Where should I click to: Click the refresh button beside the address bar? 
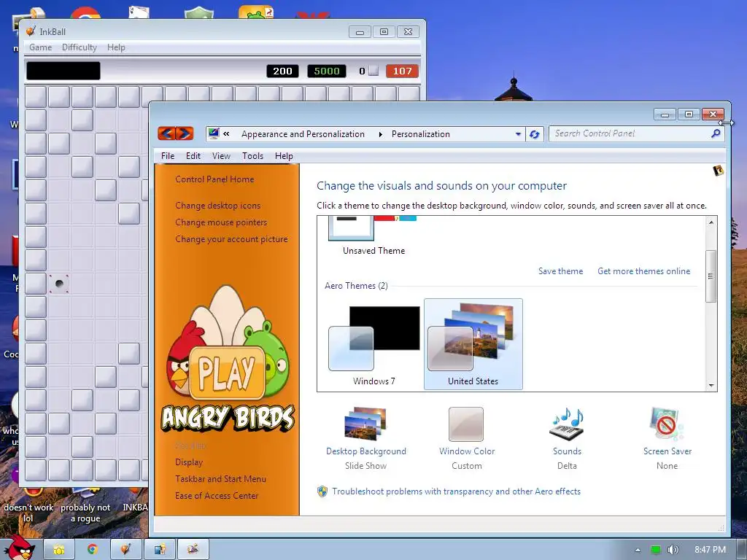tap(535, 134)
